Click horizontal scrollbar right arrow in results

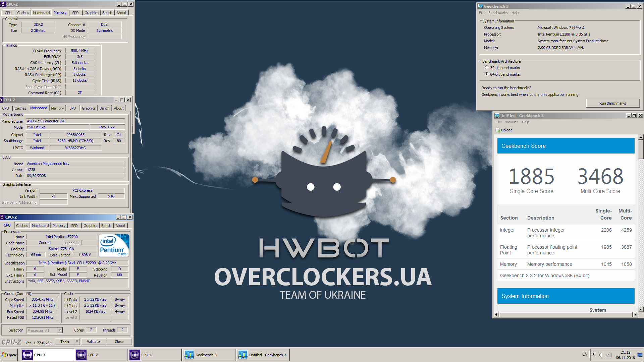tap(635, 314)
